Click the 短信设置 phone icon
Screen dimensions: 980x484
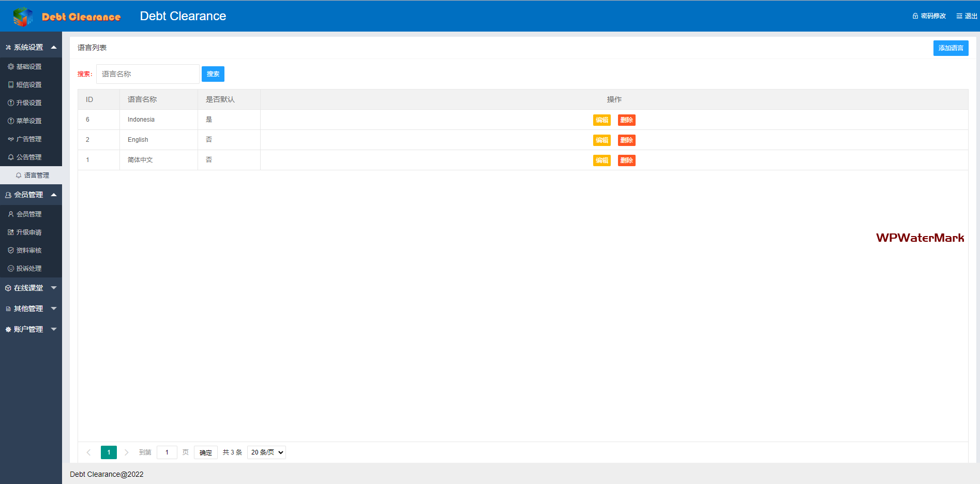11,85
